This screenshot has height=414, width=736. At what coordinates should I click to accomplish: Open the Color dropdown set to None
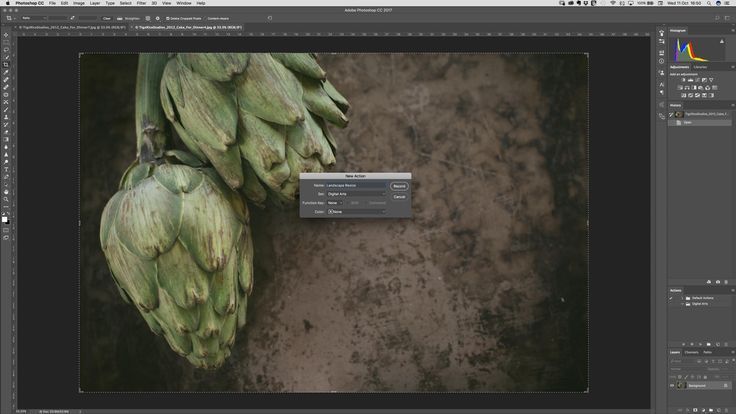tap(356, 212)
